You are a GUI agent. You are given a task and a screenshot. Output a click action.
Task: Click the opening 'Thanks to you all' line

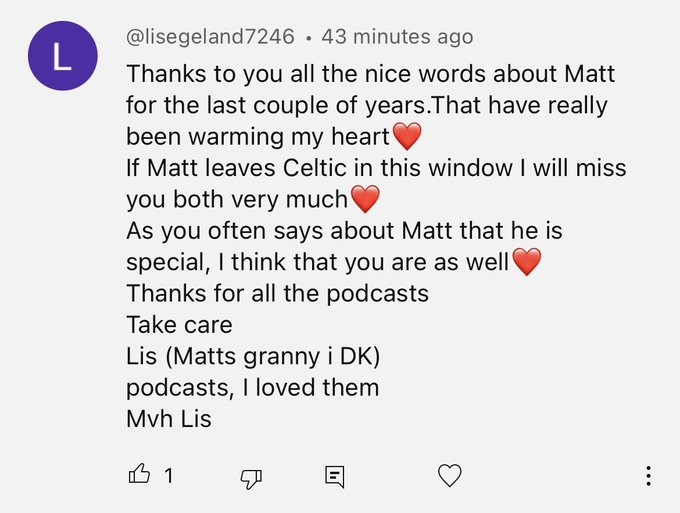pyautogui.click(x=370, y=74)
